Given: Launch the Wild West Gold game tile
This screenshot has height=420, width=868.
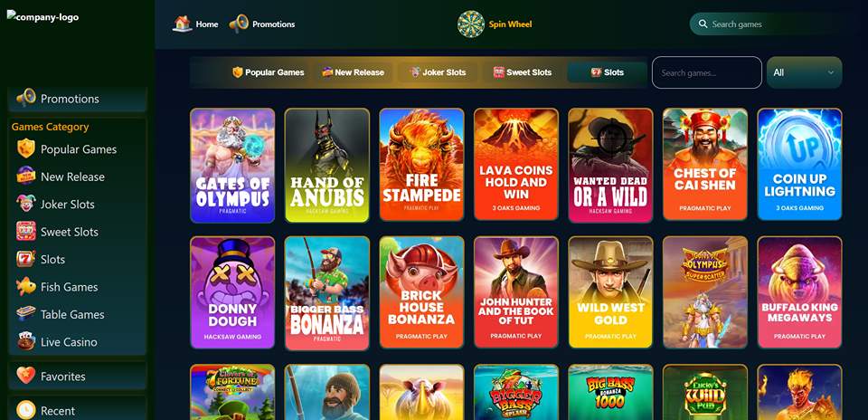Looking at the screenshot, I should pyautogui.click(x=610, y=292).
